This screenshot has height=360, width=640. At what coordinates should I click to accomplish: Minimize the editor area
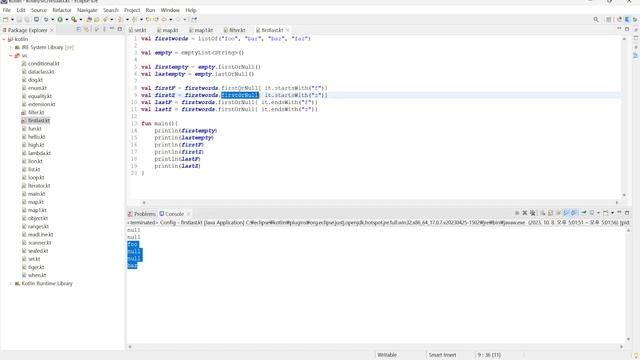coord(619,29)
